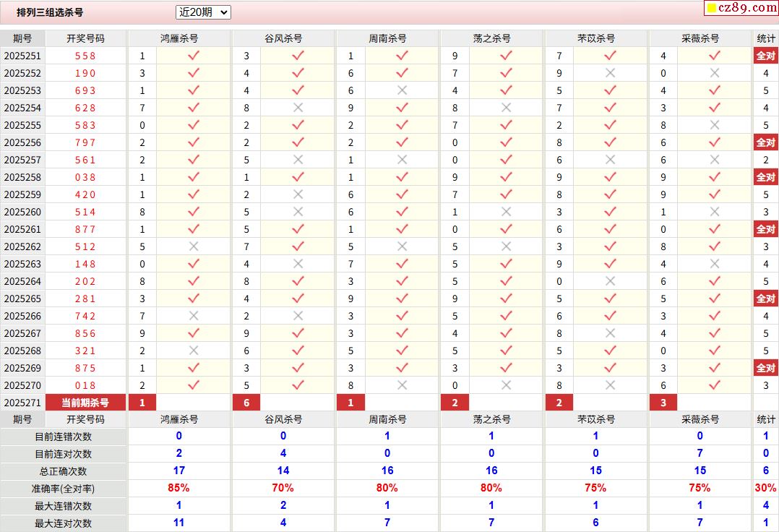Click the 苹苡杀号 cross mark in row 2025252

click(x=610, y=73)
